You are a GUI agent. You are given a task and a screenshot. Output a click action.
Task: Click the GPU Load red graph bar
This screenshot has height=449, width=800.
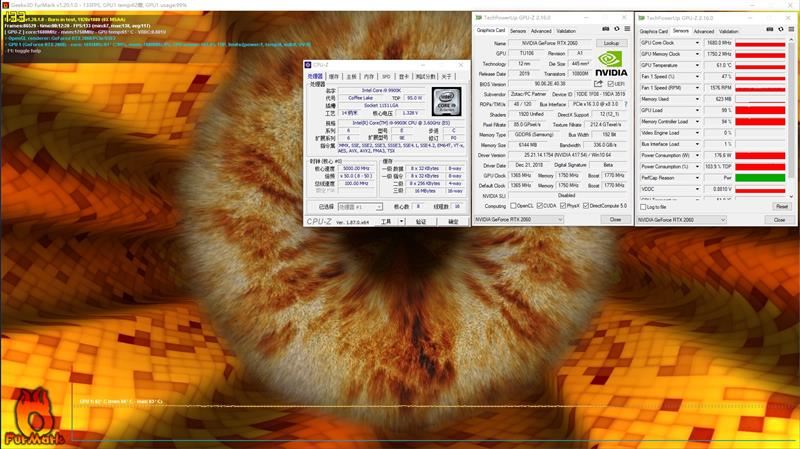point(760,110)
